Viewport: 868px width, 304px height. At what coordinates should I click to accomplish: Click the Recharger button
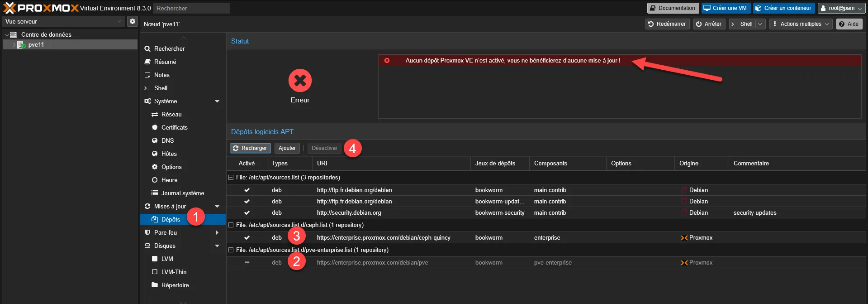point(250,148)
